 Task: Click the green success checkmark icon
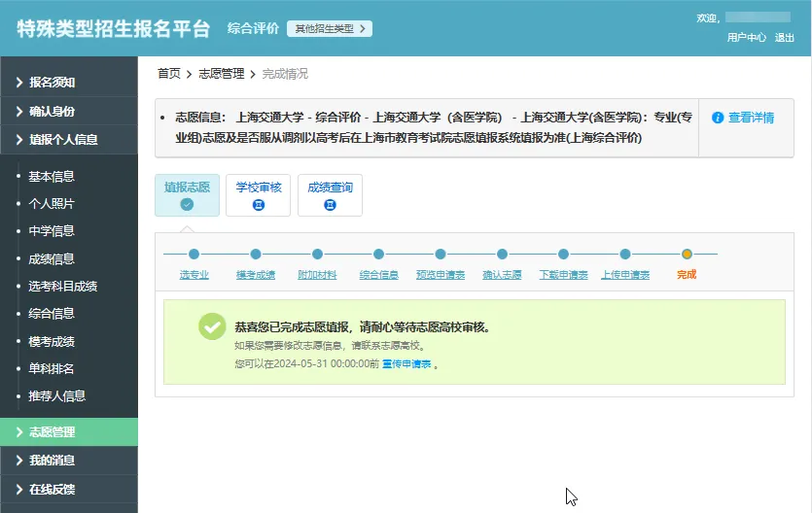[212, 326]
